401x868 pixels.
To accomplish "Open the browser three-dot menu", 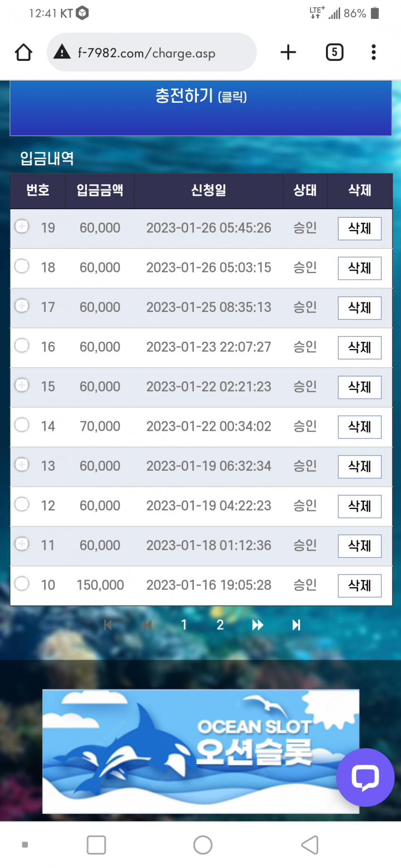I will point(373,52).
